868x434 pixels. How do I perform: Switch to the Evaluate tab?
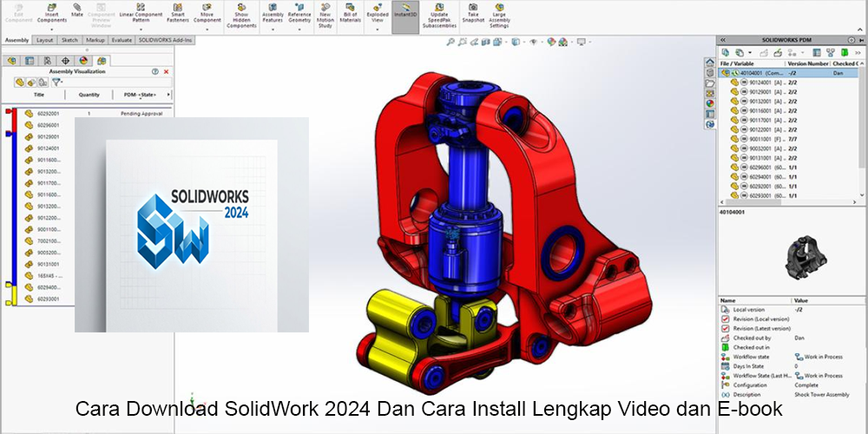click(122, 41)
